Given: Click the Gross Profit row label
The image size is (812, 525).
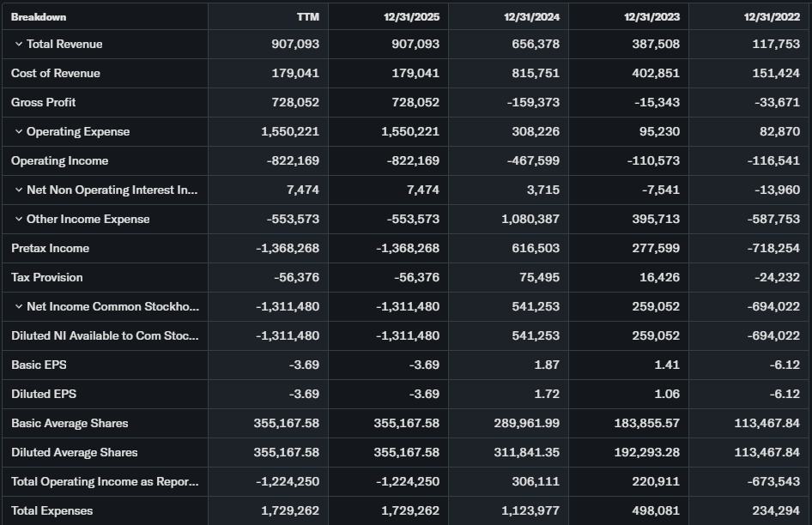Looking at the screenshot, I should pos(44,103).
